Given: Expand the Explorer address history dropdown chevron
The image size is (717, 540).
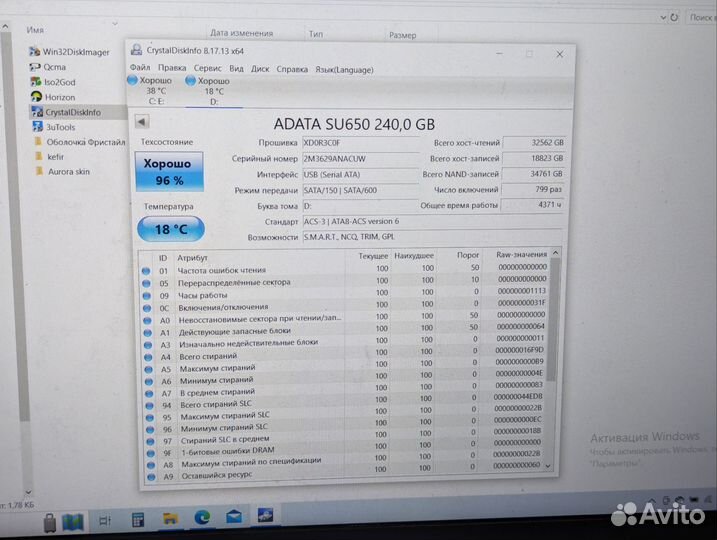Looking at the screenshot, I should [x=663, y=17].
